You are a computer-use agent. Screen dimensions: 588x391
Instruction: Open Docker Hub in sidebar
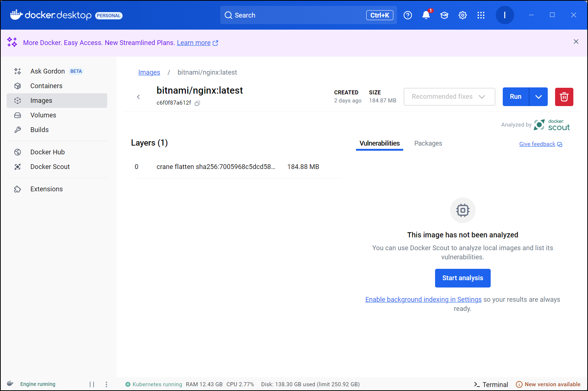(57, 152)
